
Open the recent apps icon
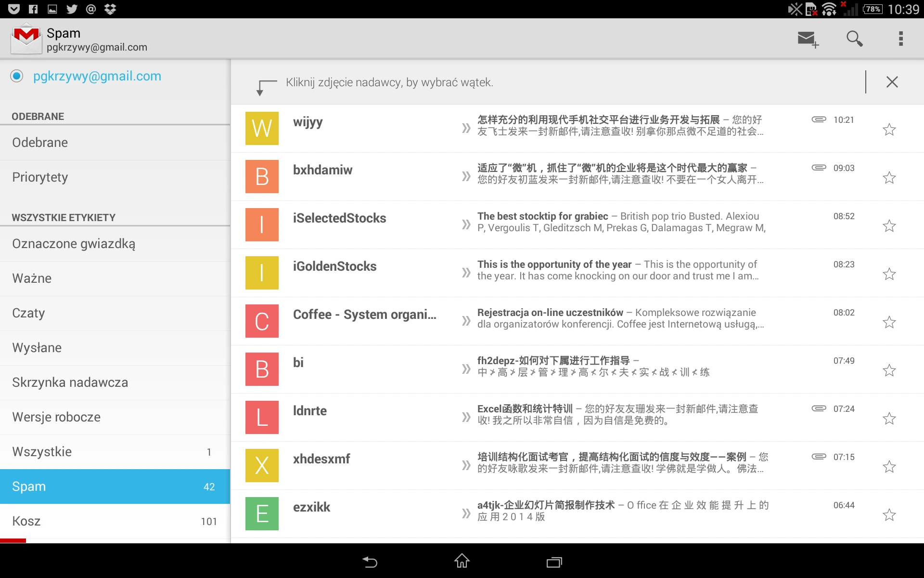pyautogui.click(x=554, y=562)
